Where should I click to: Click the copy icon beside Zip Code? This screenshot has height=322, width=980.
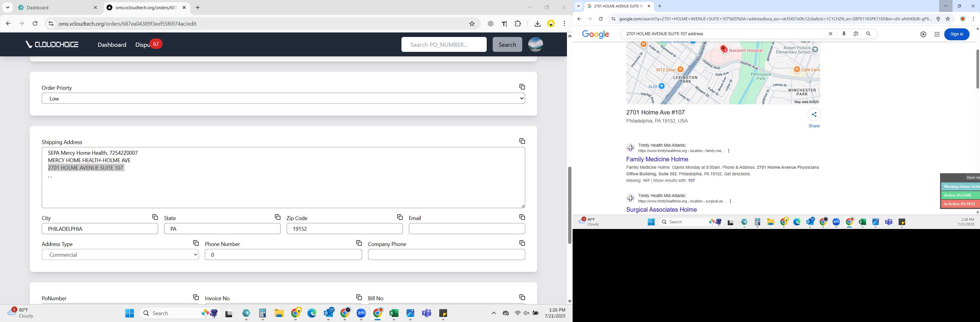click(x=399, y=217)
